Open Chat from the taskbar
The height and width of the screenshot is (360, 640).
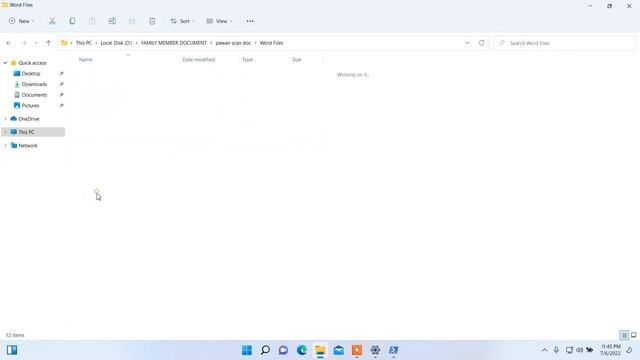pyautogui.click(x=283, y=350)
